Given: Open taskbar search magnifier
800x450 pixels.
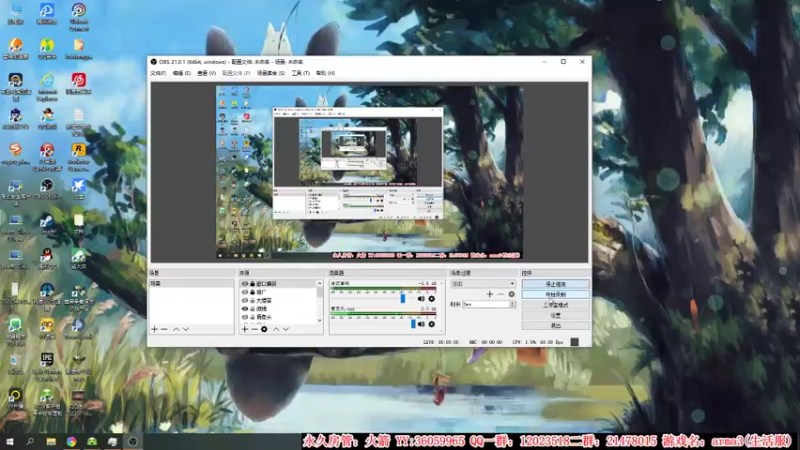Looking at the screenshot, I should click(30, 442).
